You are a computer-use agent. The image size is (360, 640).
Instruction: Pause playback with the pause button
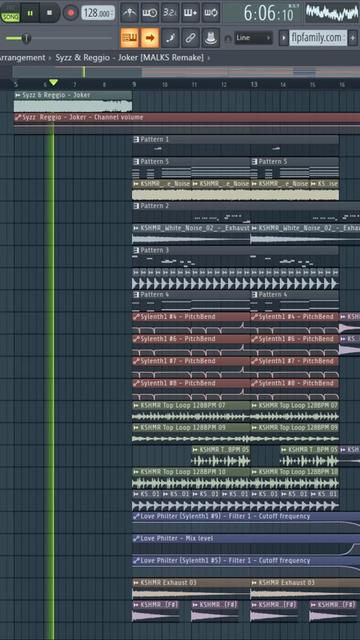click(30, 13)
